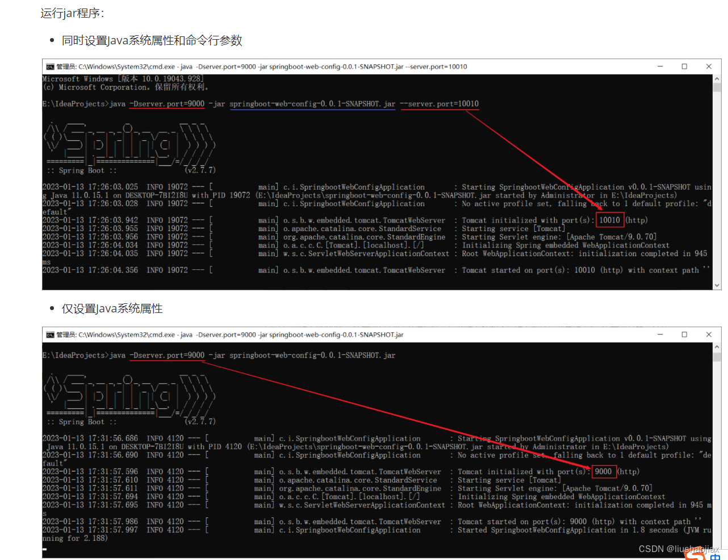Click the jar filename in the second console command
The width and height of the screenshot is (728, 560).
(x=312, y=355)
